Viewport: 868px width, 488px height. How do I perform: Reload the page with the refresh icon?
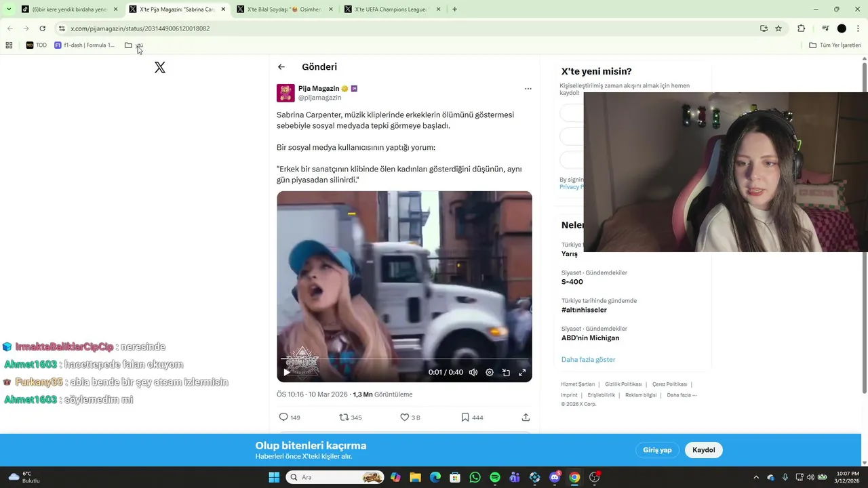(42, 28)
